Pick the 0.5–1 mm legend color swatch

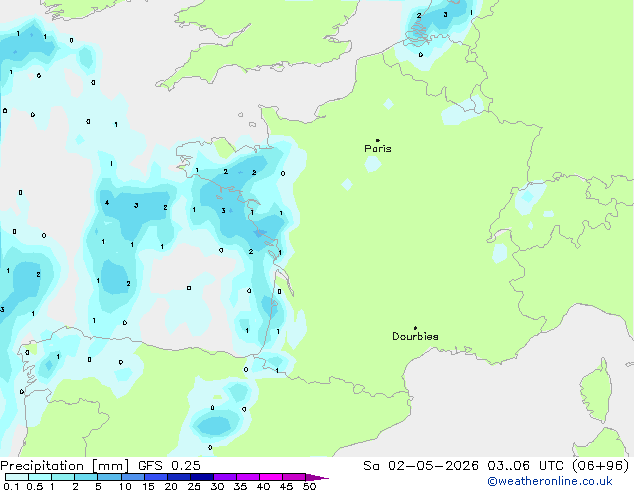pyautogui.click(x=40, y=477)
